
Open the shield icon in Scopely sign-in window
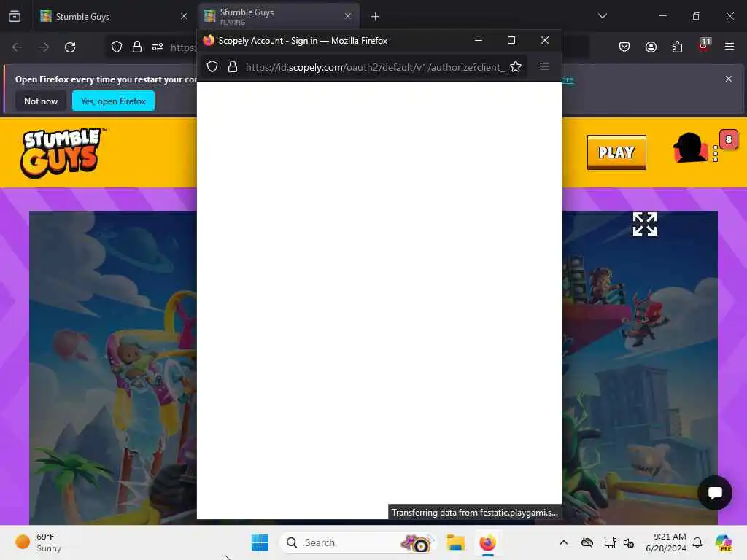click(x=212, y=66)
